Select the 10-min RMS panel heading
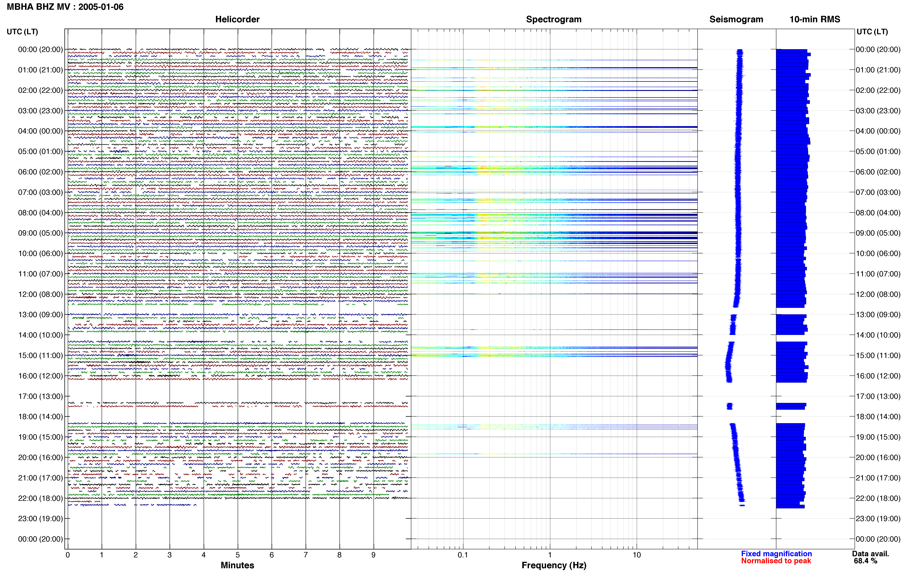 point(815,19)
